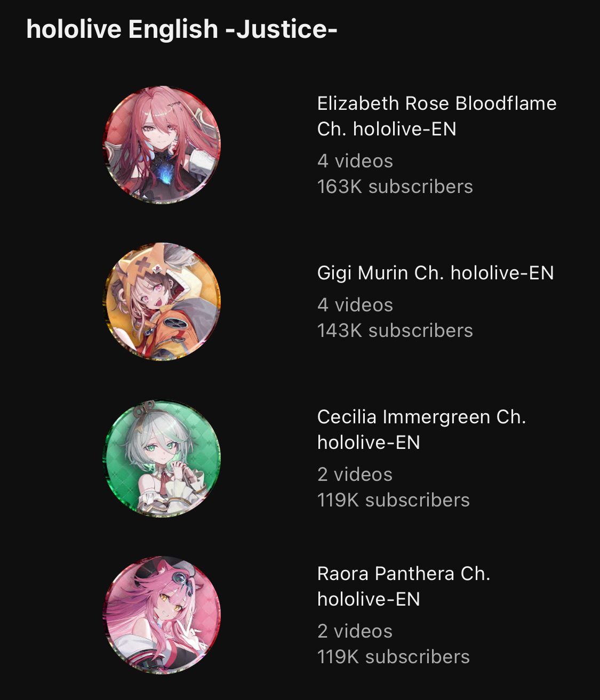
Task: Open Elizabeth Rose Bloodflame's channel avatar
Action: point(162,145)
